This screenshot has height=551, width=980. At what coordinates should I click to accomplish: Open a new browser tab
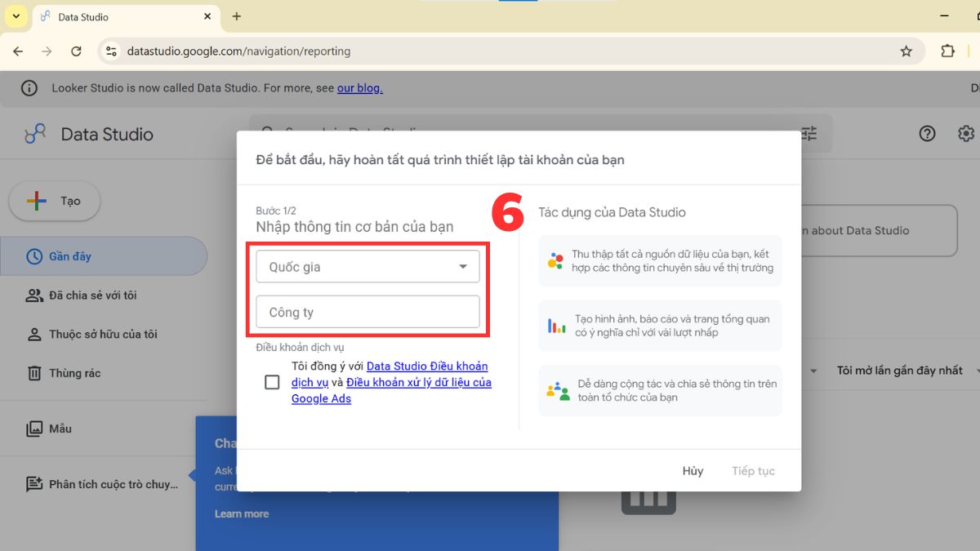[237, 16]
